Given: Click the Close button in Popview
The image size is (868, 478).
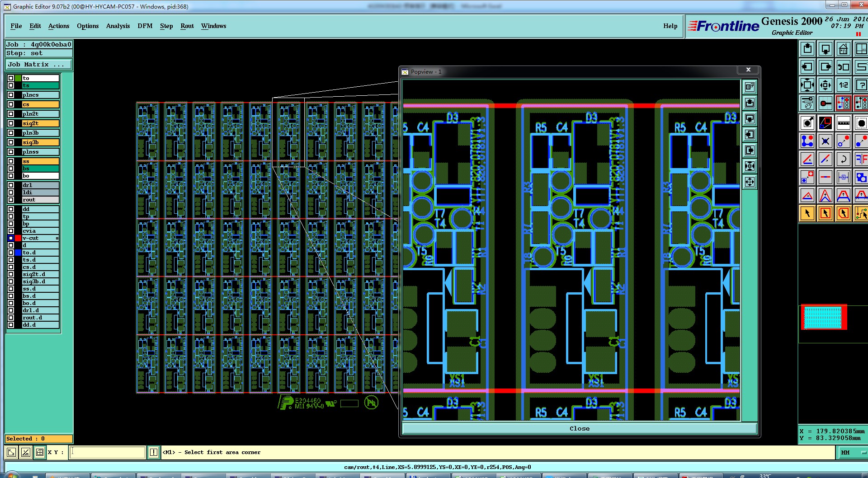Looking at the screenshot, I should [x=580, y=428].
